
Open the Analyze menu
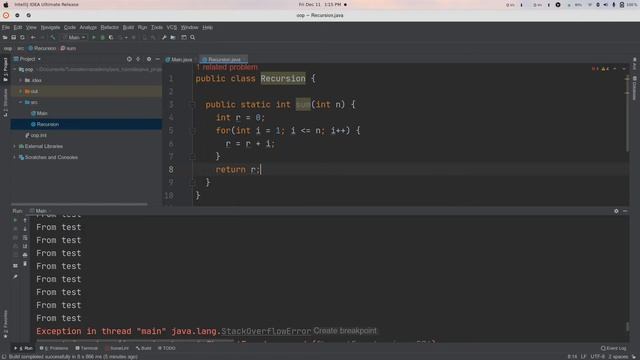pyautogui.click(x=88, y=27)
